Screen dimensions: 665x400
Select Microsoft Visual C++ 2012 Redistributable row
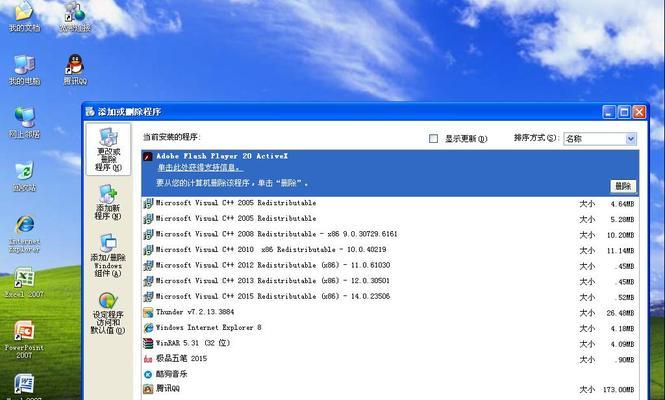pos(390,266)
